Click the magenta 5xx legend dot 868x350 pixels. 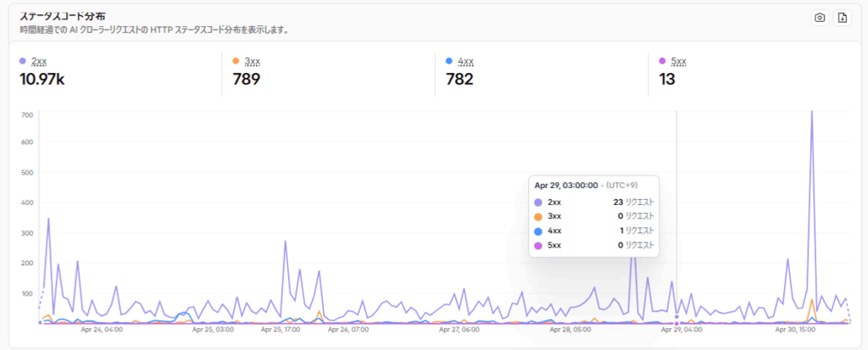(662, 61)
